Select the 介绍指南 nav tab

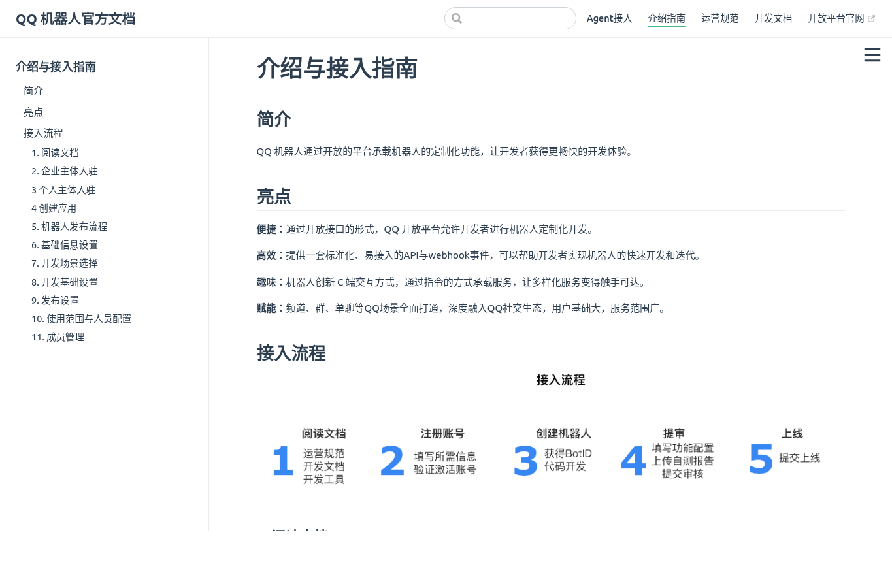click(667, 18)
